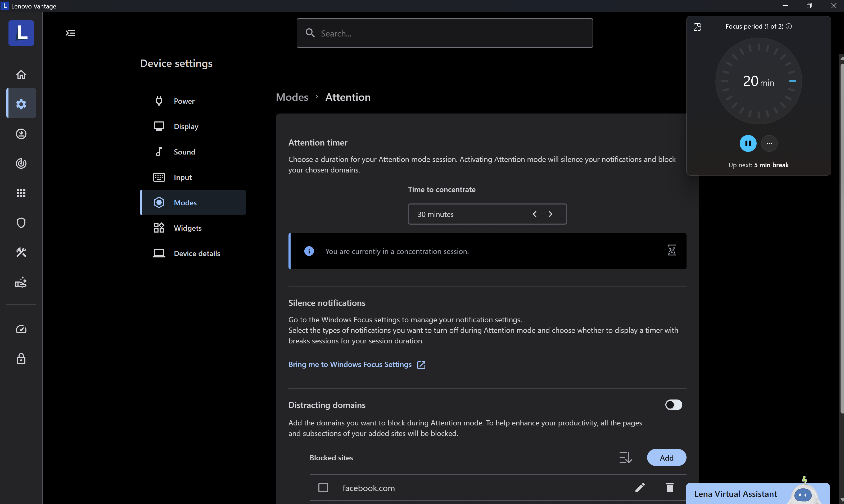Open the apps grid icon in sidebar
This screenshot has height=504, width=844.
point(21,193)
